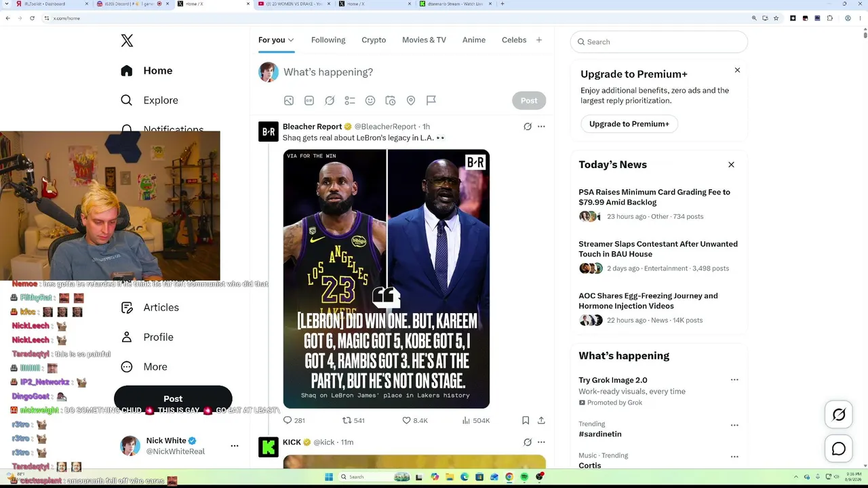
Task: Bookmark the Bleacher Report post
Action: pos(526,420)
